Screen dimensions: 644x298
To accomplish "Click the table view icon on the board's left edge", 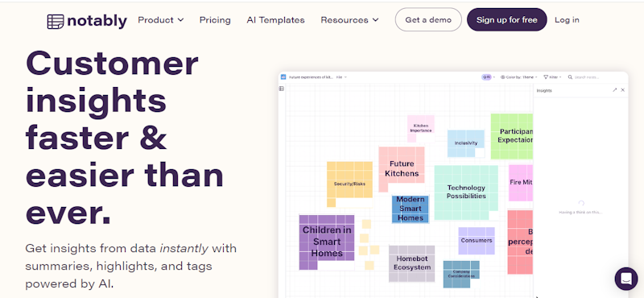I will tap(281, 89).
